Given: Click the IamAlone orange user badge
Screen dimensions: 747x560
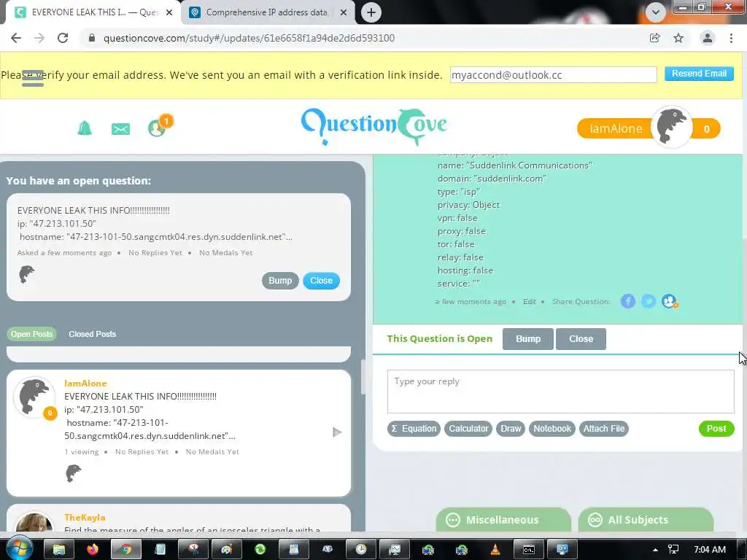Looking at the screenshot, I should (614, 128).
